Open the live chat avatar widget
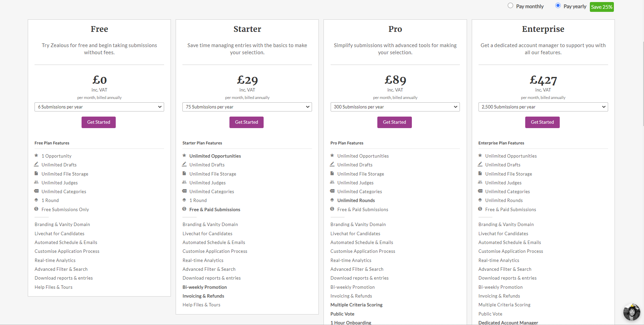This screenshot has width=644, height=325. tap(631, 312)
